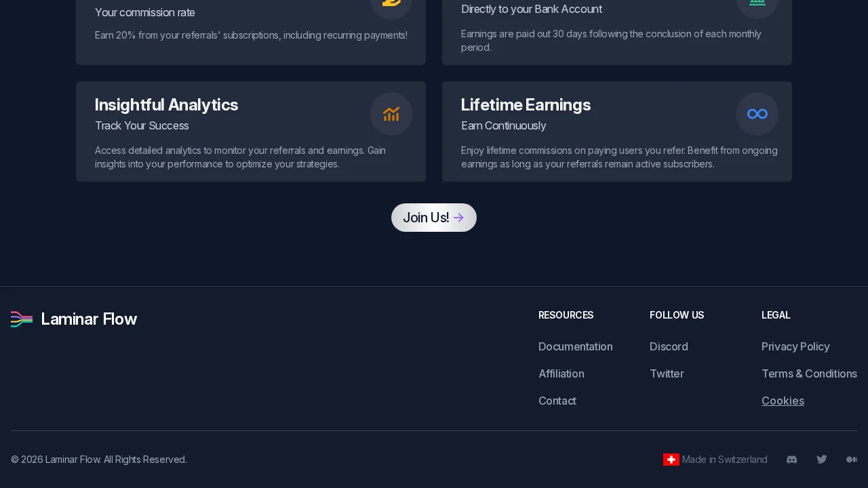Open Twitter via the bird icon

[x=822, y=460]
